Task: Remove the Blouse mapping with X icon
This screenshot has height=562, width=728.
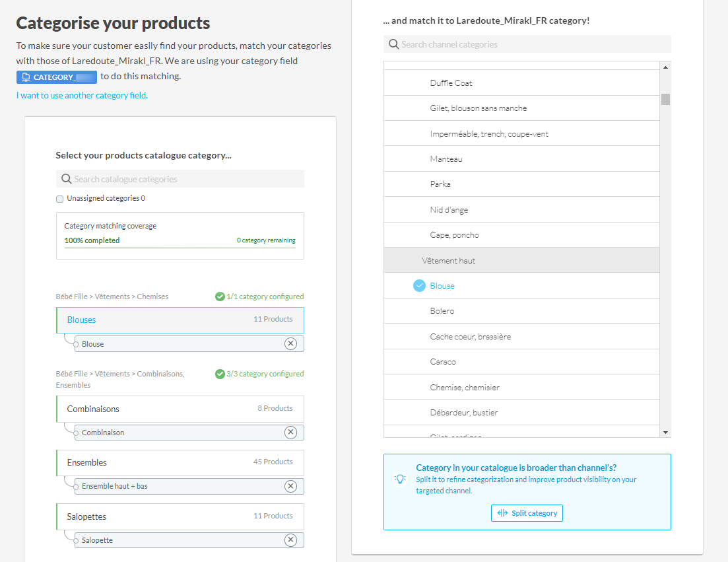Action: point(290,343)
